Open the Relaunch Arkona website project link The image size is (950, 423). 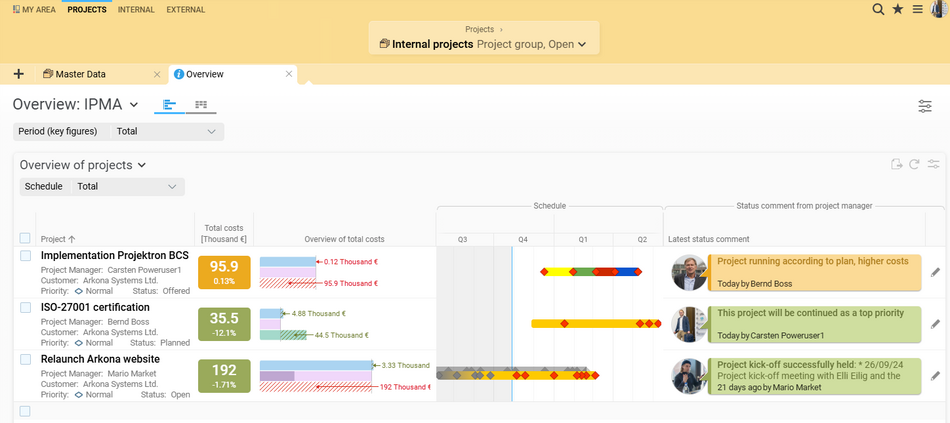click(100, 358)
